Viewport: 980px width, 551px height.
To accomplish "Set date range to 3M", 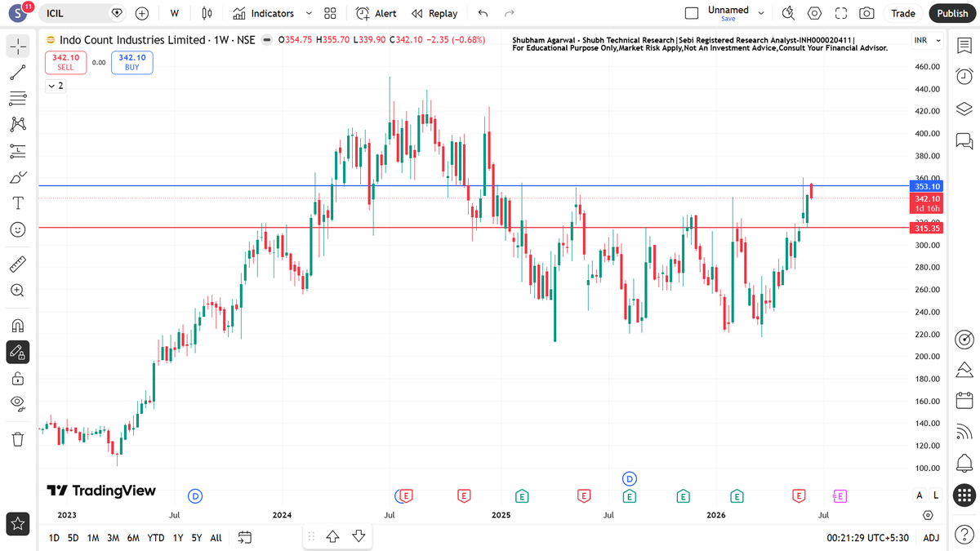I will (x=113, y=537).
